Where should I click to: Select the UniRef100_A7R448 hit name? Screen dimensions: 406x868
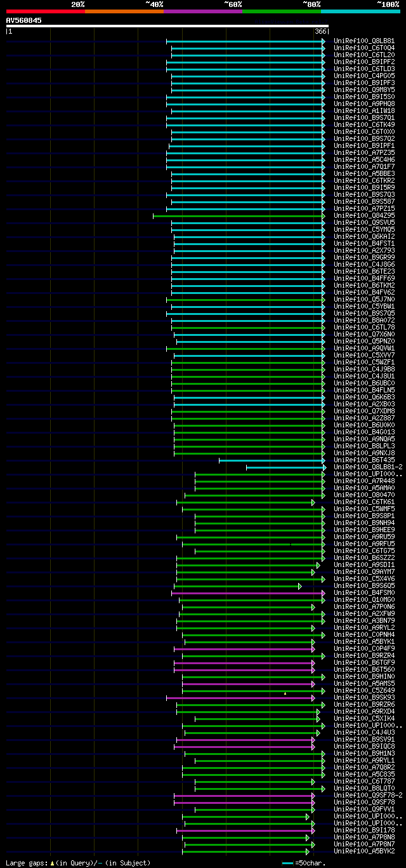coord(364,481)
